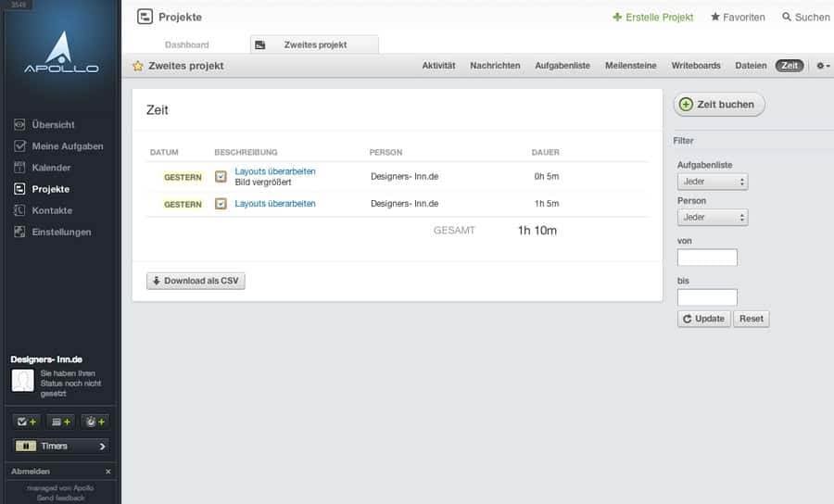Click the add message quick icon
Image resolution: width=834 pixels, height=504 pixels.
point(60,422)
